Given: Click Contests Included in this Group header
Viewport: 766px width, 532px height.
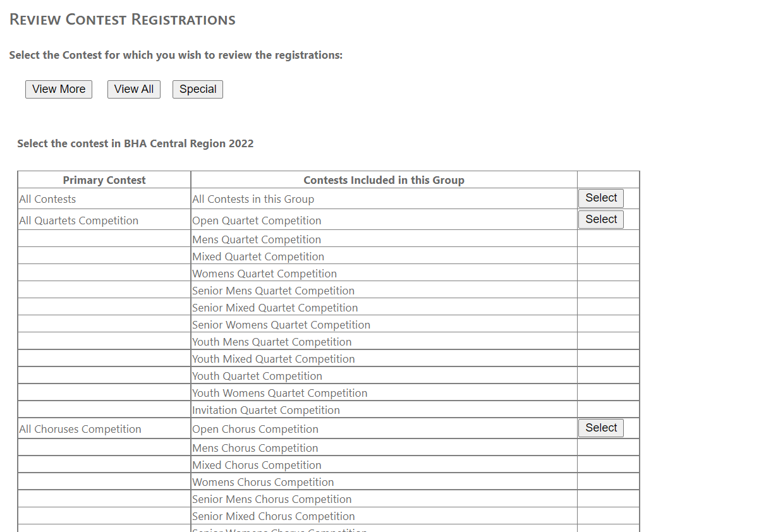Looking at the screenshot, I should click(x=384, y=180).
